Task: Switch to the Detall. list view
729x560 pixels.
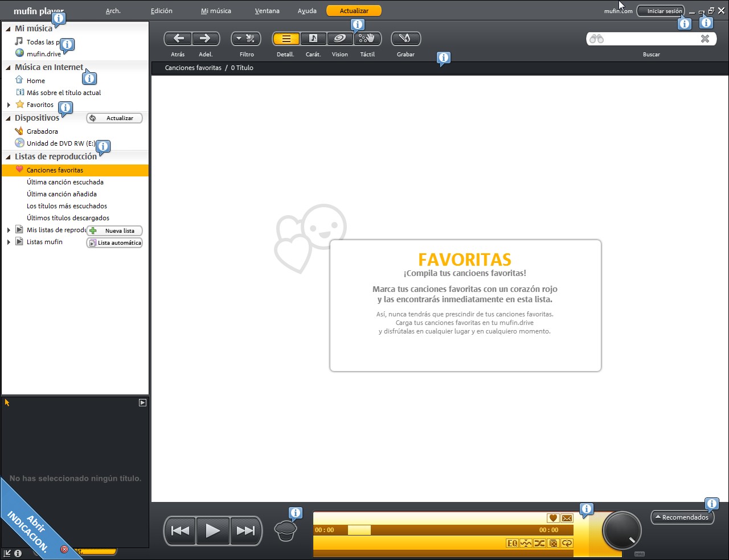Action: click(x=286, y=38)
